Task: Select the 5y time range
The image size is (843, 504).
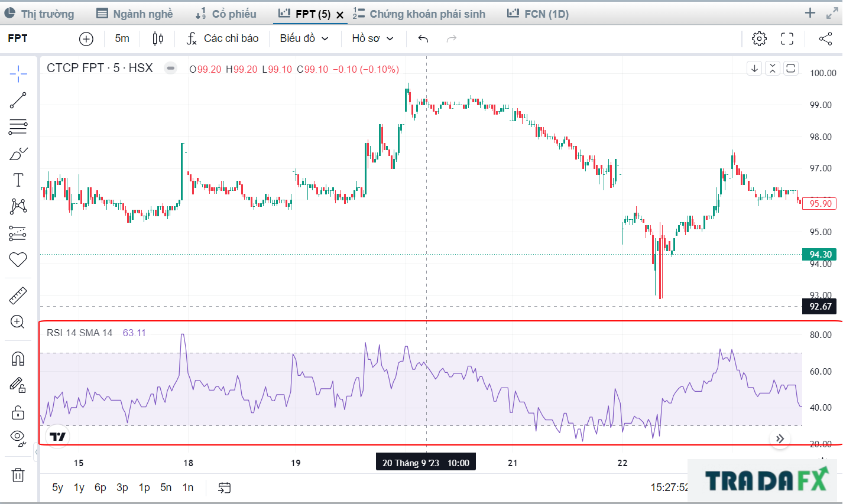Action: [57, 487]
